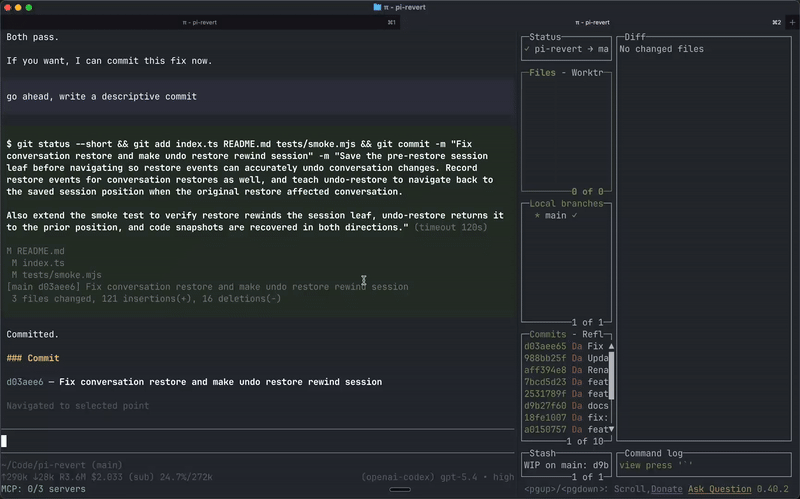Click the checkmark in the Status panel
The width and height of the screenshot is (800, 499).
tap(527, 49)
